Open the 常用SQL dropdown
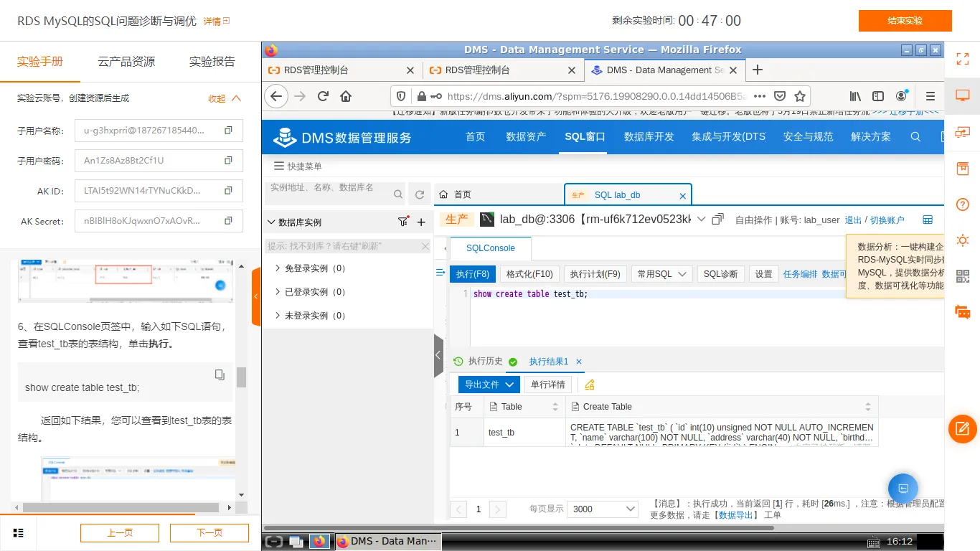980x551 pixels. 661,274
